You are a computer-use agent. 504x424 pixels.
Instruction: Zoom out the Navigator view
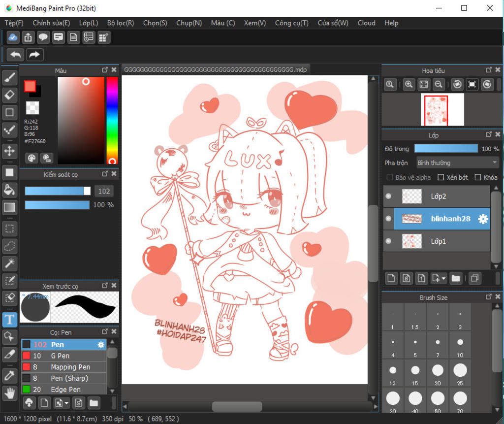[439, 84]
